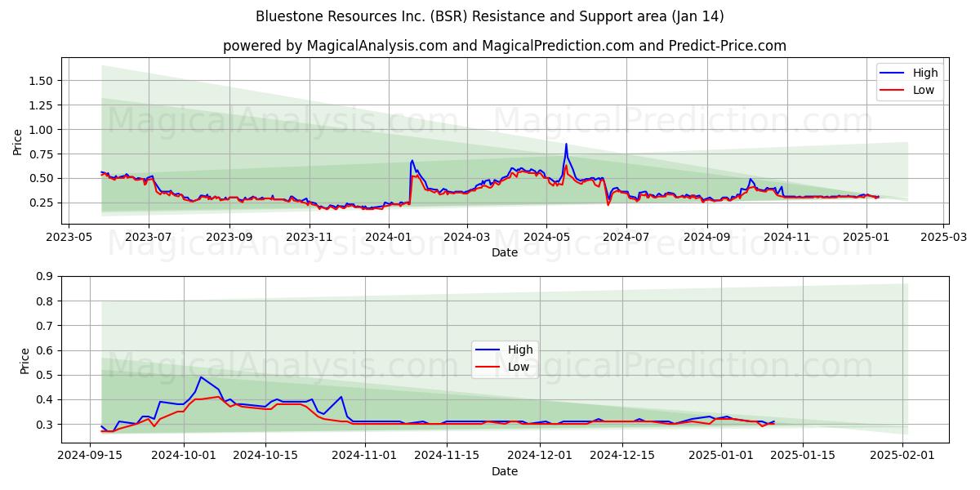Image resolution: width=980 pixels, height=490 pixels.
Task: Click the 'Date' x-axis label under the lower chart
Action: [x=505, y=471]
